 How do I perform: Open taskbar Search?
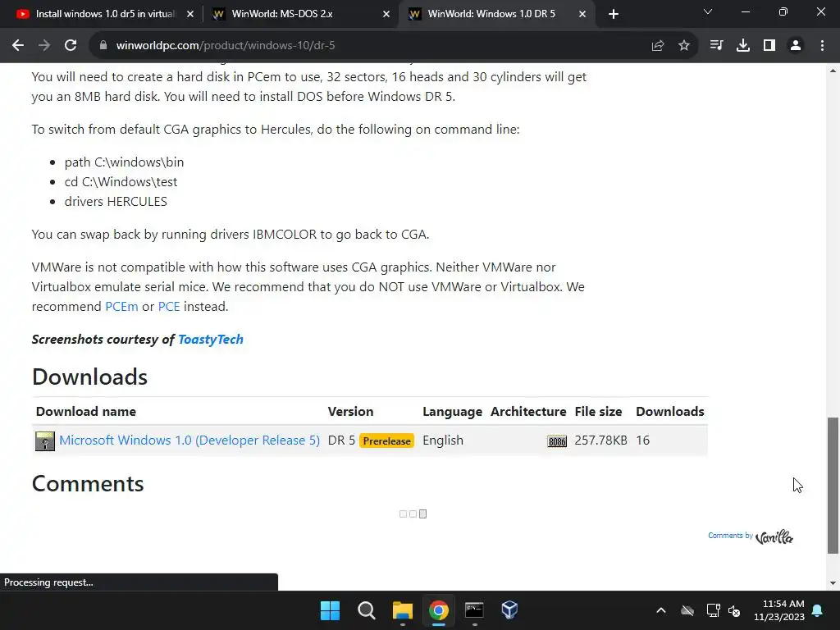(x=367, y=610)
